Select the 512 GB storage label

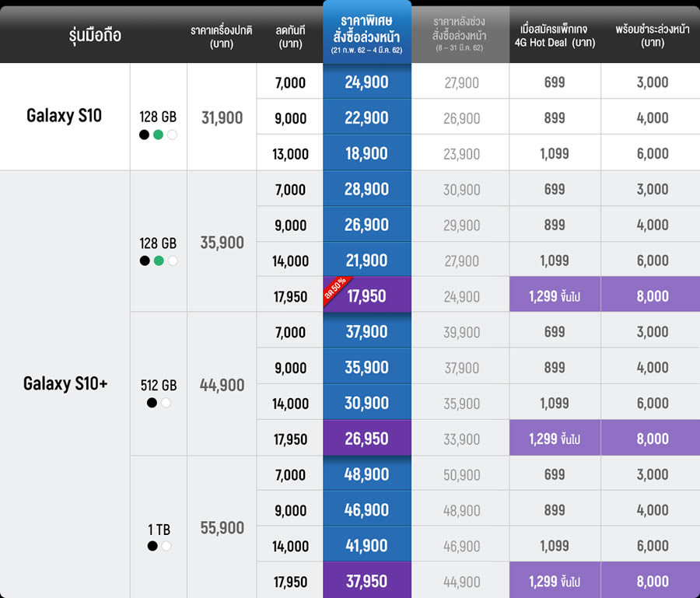point(159,385)
